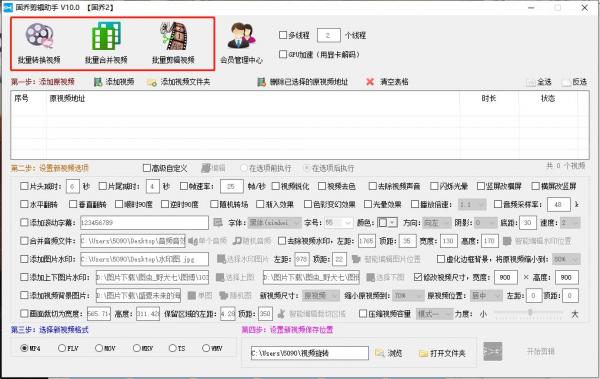
Task: Click the 力度 compression strength slider
Action: click(530, 313)
